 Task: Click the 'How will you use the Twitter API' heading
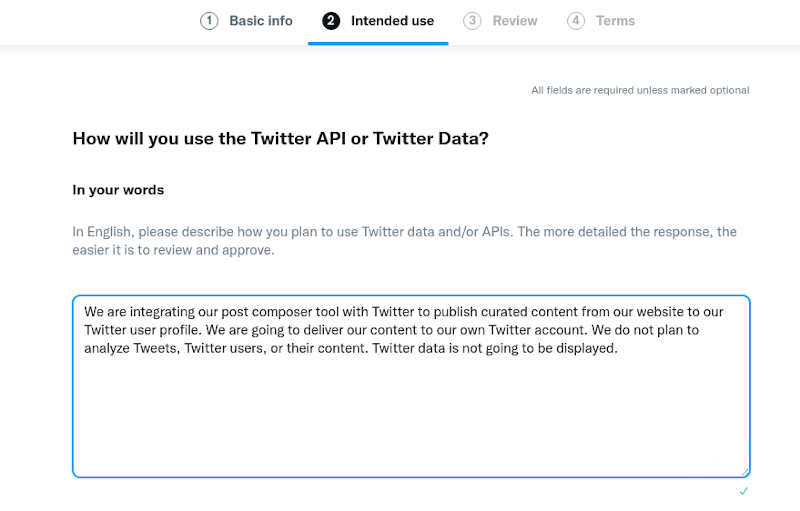(281, 139)
